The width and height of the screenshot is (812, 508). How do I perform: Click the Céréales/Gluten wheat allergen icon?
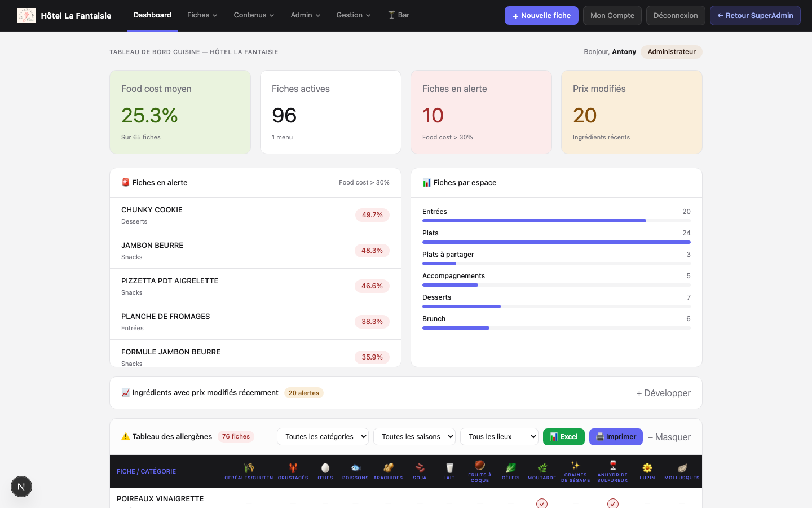point(249,467)
